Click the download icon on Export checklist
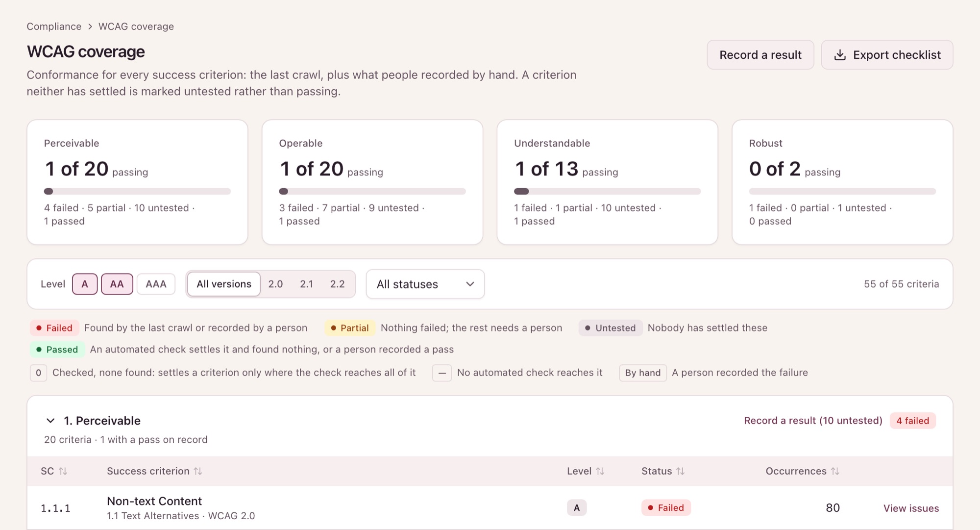The width and height of the screenshot is (980, 530). pos(840,55)
